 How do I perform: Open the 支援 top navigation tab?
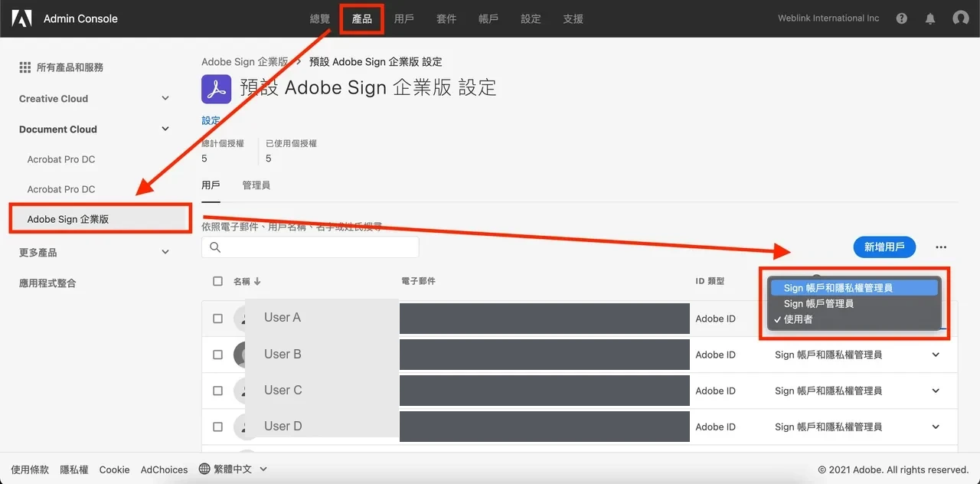pos(573,18)
